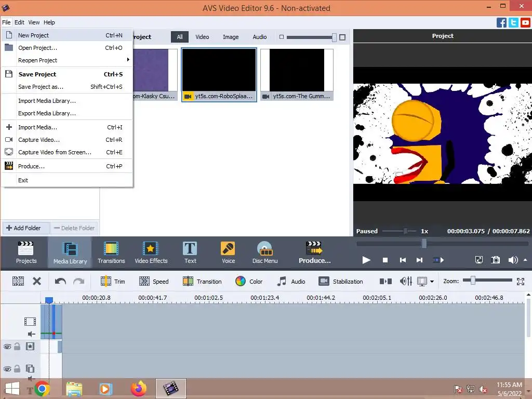This screenshot has width=532, height=399.
Task: Expand the timeline view dropdown arrow
Action: pyautogui.click(x=432, y=282)
